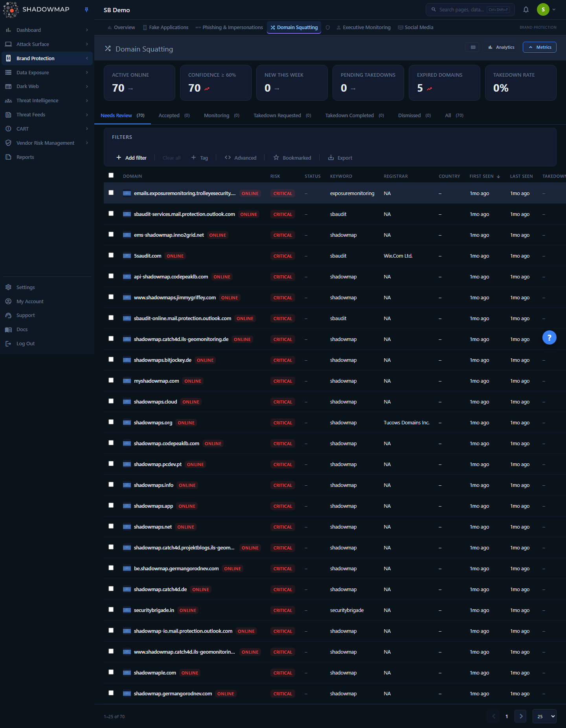Screen dimensions: 566x728
Task: Click the Analytics button
Action: coord(501,47)
